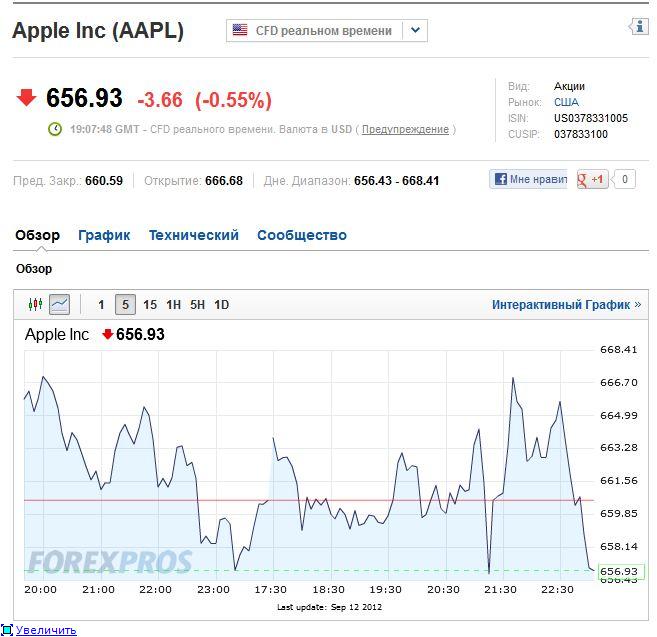This screenshot has height=637, width=657.
Task: Click the США market link
Action: pos(566,102)
